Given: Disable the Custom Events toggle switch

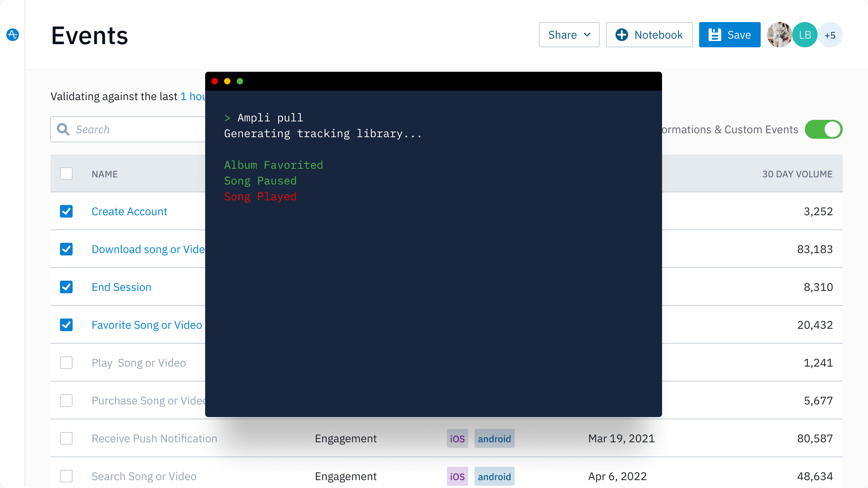Looking at the screenshot, I should 823,129.
